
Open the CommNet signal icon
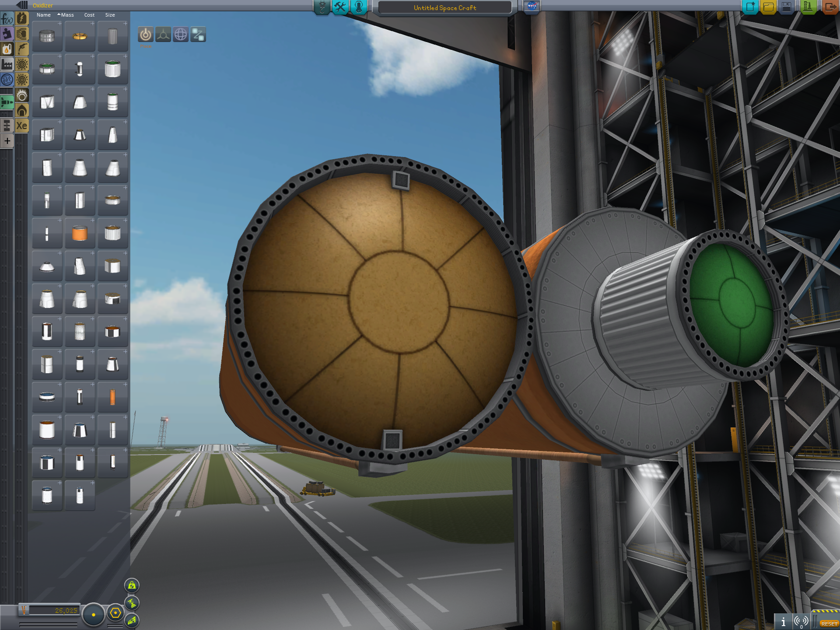(x=801, y=621)
